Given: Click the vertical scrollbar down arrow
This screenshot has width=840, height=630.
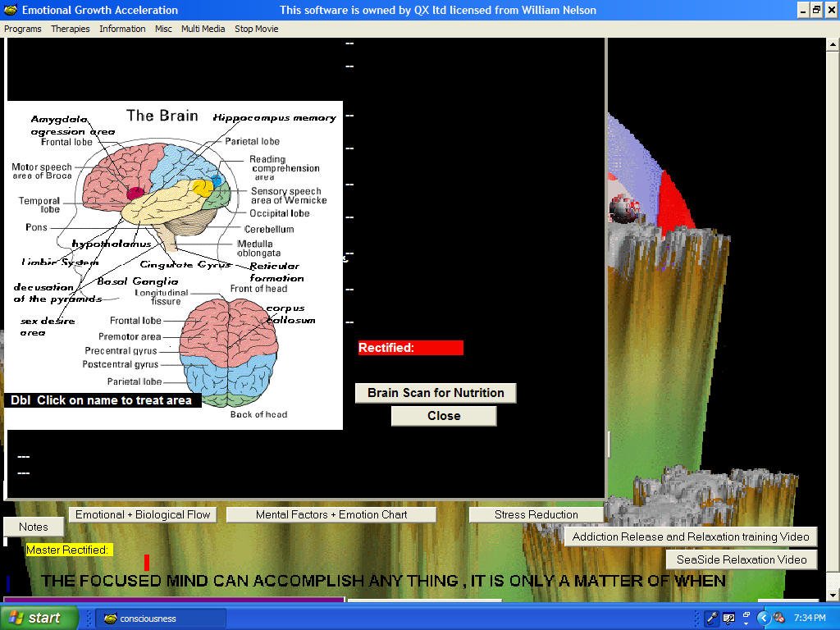Looking at the screenshot, I should coord(833,595).
